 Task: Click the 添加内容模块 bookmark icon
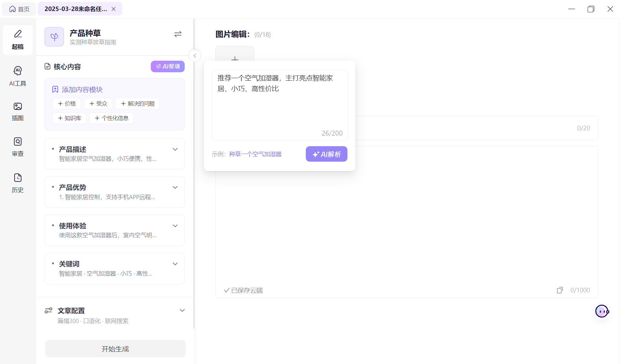point(55,89)
